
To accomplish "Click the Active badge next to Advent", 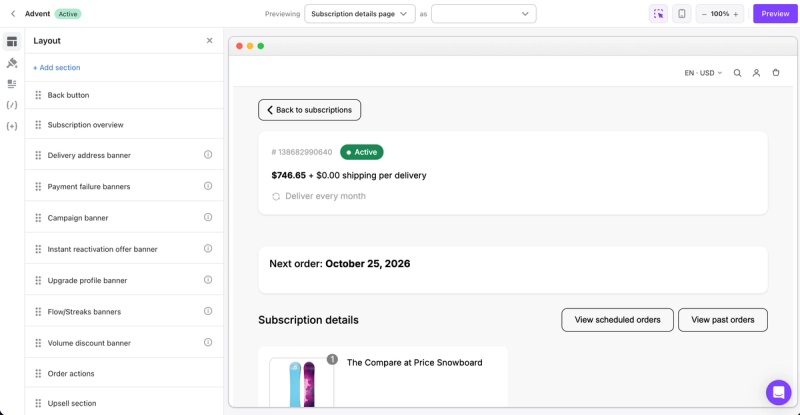I will pos(68,14).
